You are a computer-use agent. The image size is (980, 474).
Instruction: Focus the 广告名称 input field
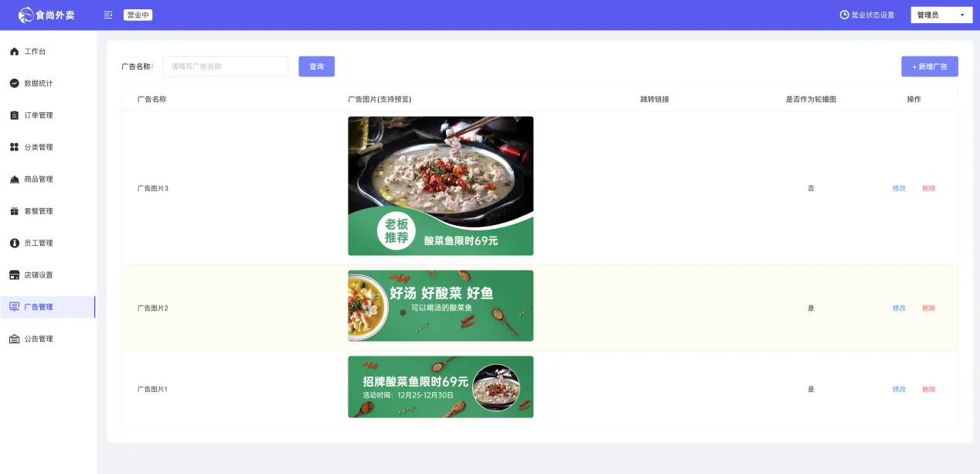point(225,66)
